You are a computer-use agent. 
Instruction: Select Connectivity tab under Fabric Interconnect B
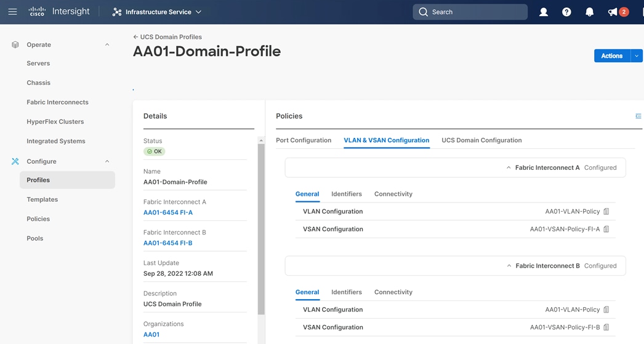pyautogui.click(x=393, y=292)
